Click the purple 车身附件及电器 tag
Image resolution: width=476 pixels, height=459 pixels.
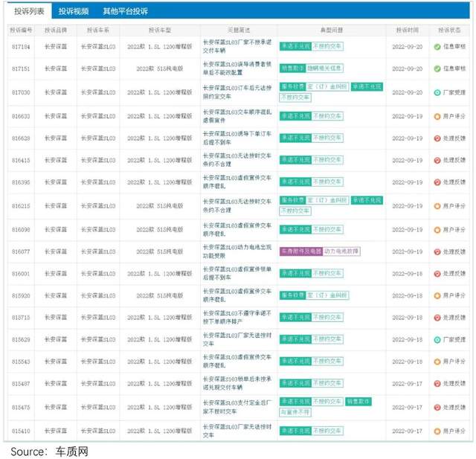300,251
